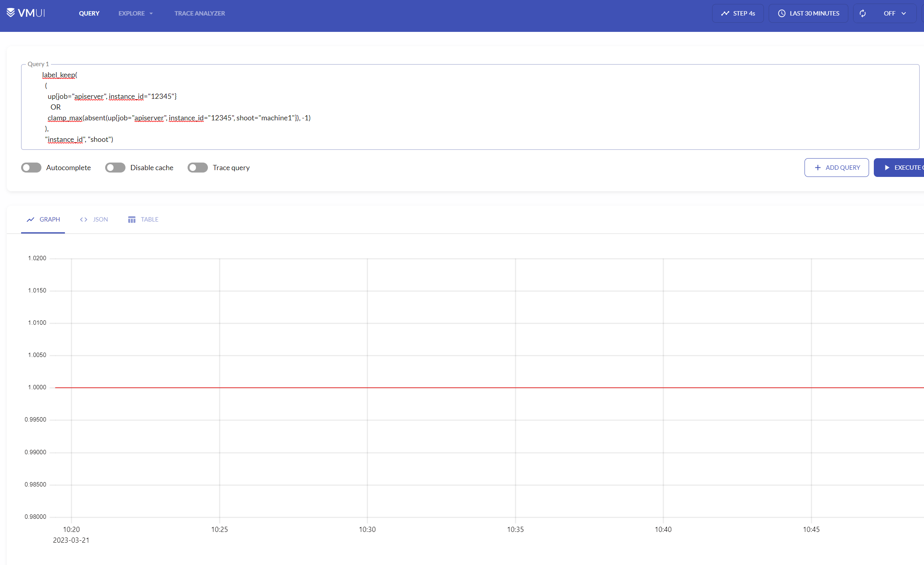Click the ADD QUERY button
Viewport: 924px width, 565px height.
(x=836, y=167)
